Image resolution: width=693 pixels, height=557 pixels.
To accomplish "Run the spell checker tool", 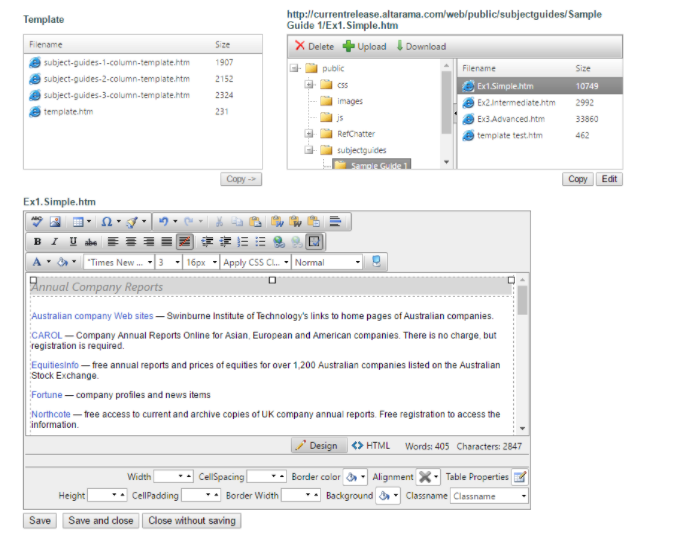I will pos(37,221).
